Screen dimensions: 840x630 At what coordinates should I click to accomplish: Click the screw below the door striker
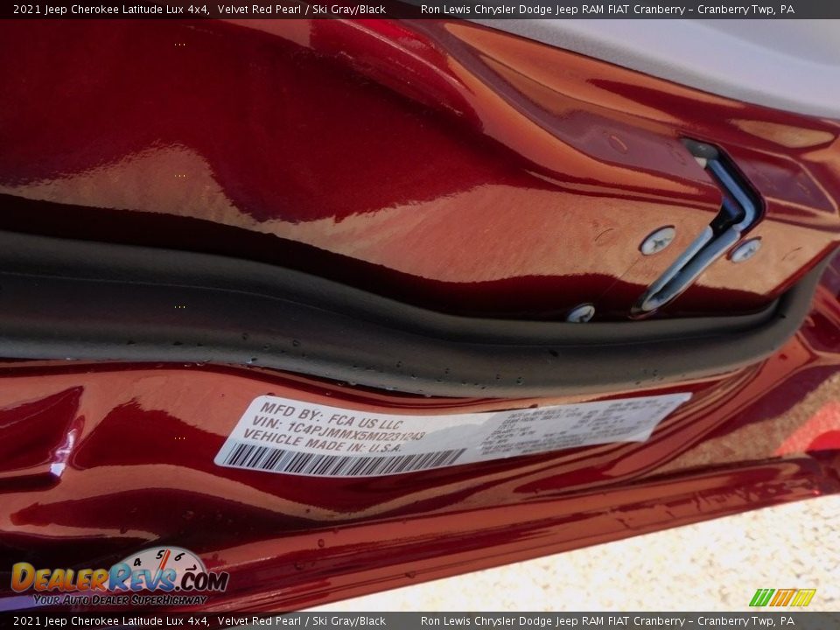pos(580,313)
